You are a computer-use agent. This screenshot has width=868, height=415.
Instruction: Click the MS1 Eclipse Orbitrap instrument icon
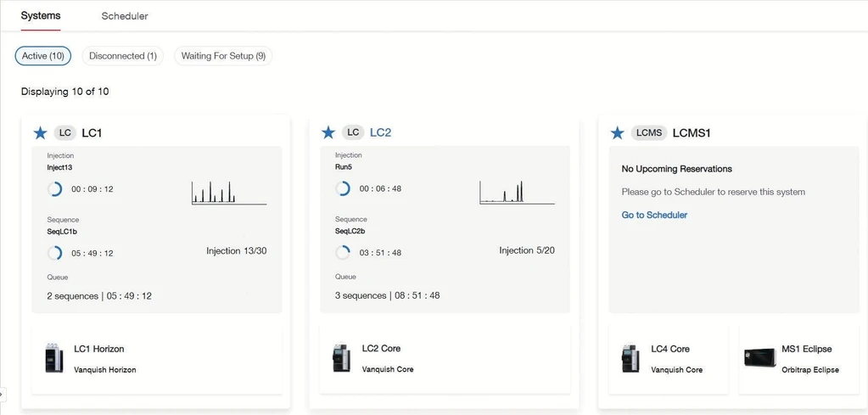[x=759, y=358]
